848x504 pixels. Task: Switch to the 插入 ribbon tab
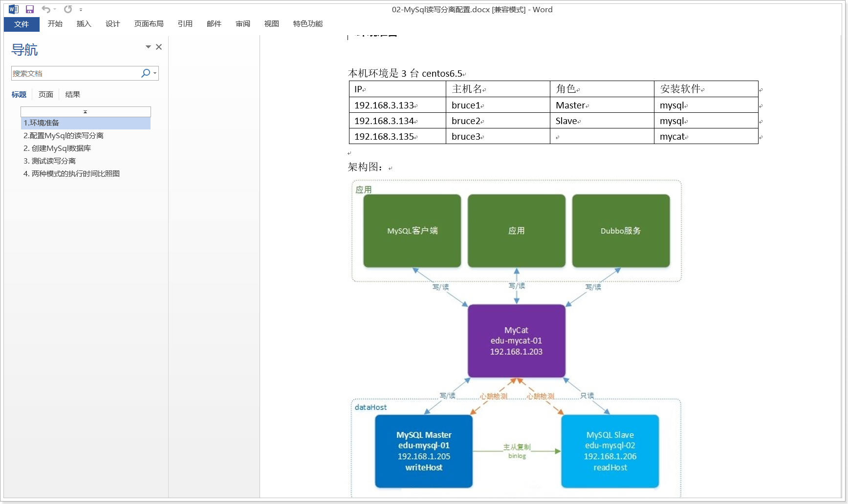pyautogui.click(x=84, y=24)
